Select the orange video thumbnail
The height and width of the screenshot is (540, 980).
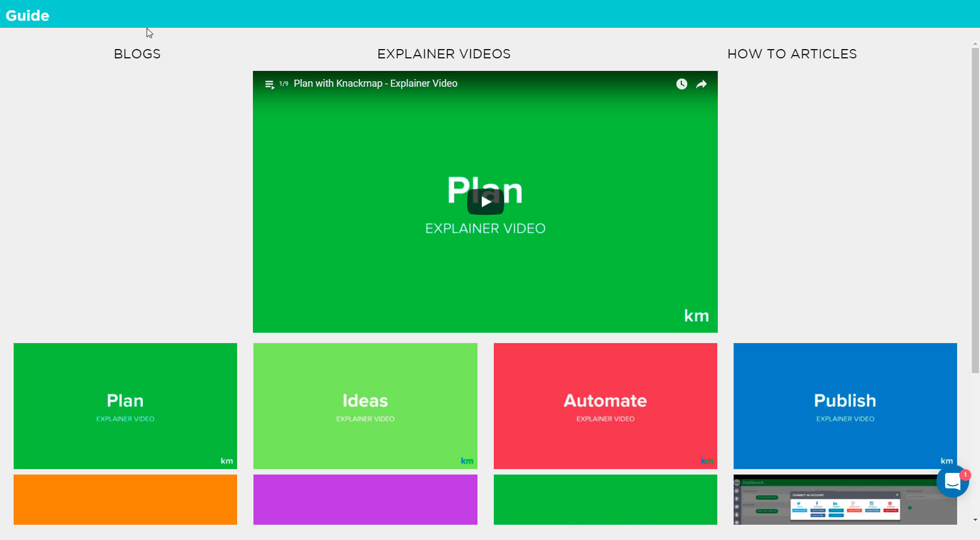pyautogui.click(x=125, y=500)
